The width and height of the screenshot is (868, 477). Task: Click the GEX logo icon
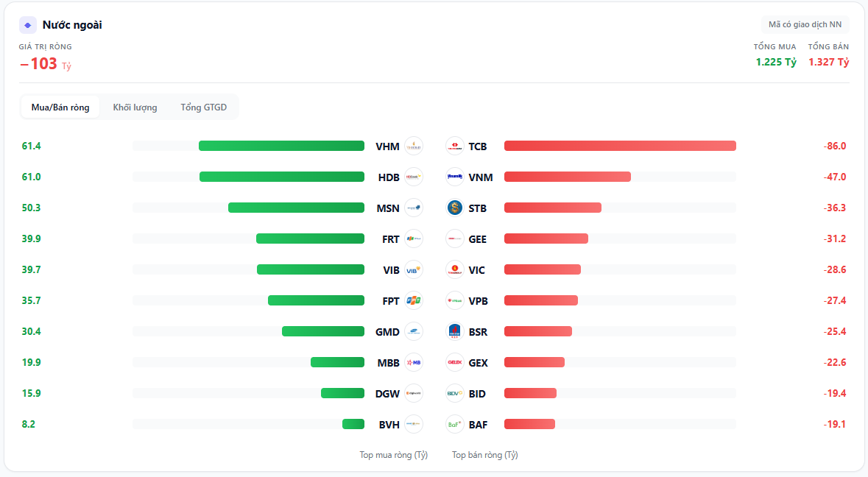tap(454, 362)
